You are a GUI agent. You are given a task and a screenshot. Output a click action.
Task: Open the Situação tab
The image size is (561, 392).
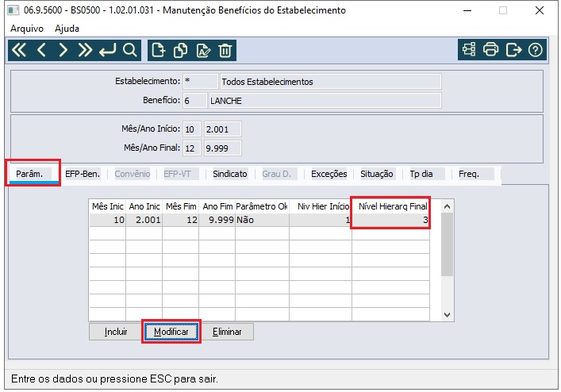(376, 174)
